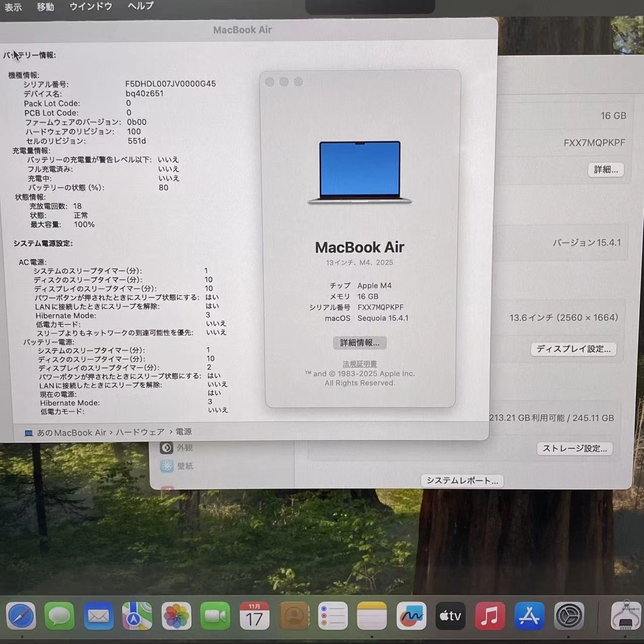Launch the Messages app
Screen dimensions: 644x644
60,616
